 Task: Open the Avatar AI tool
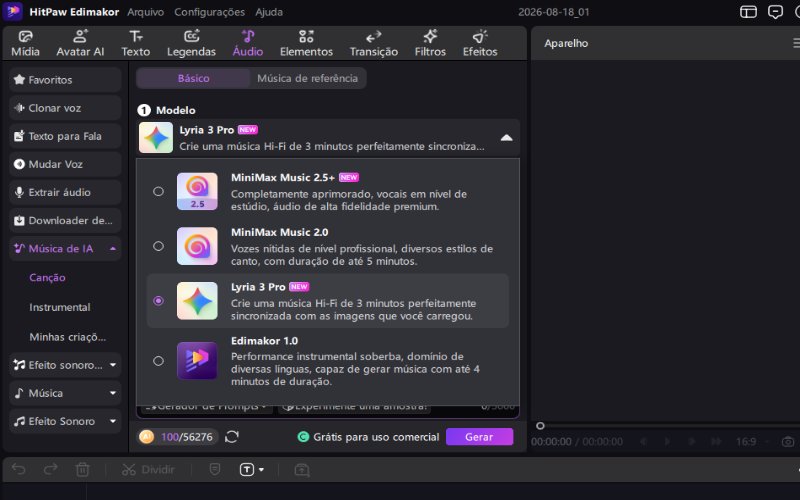80,43
